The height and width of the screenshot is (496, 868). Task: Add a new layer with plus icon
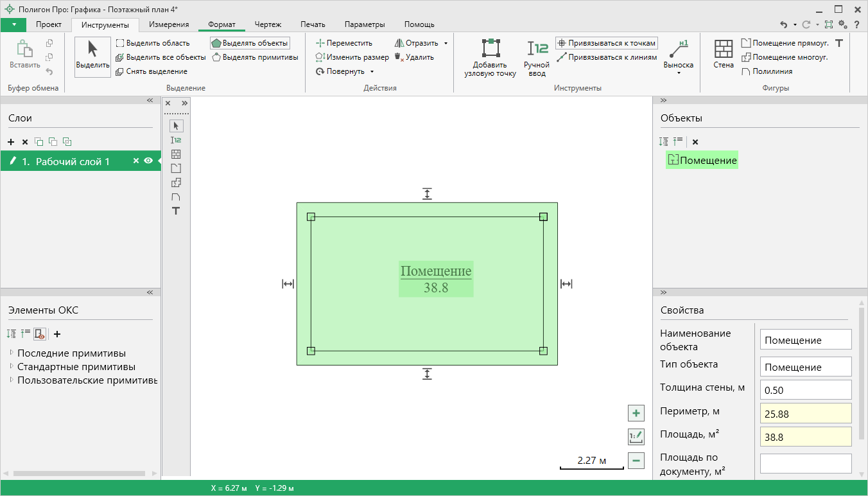point(11,142)
